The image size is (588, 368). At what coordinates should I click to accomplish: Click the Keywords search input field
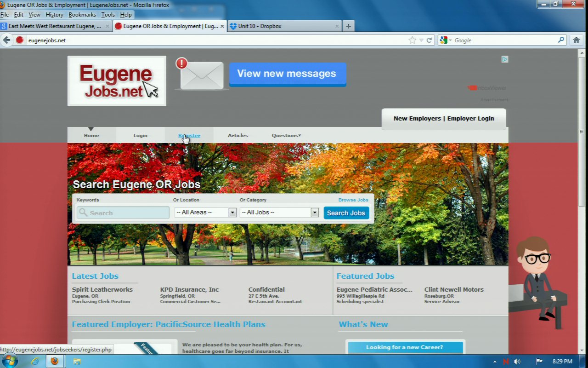click(123, 213)
